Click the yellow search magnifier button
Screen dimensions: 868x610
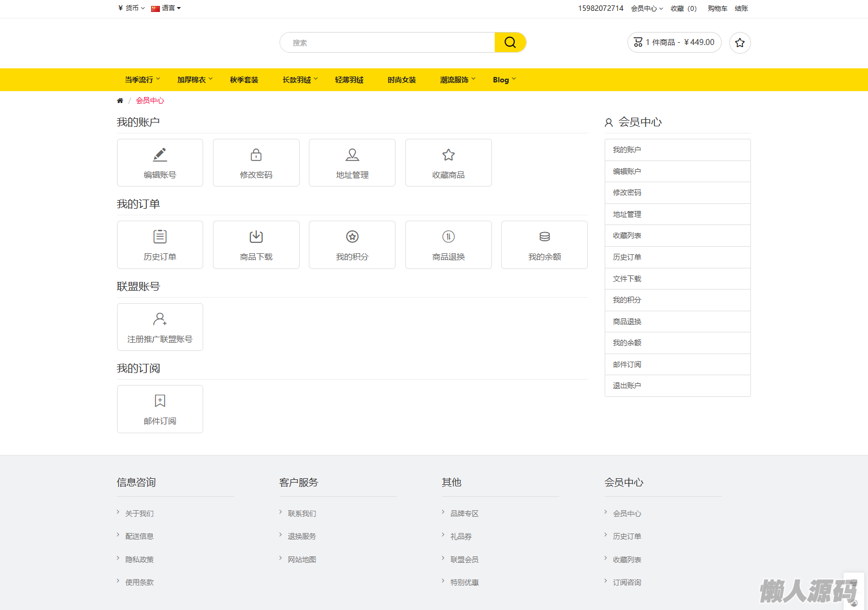coord(510,42)
